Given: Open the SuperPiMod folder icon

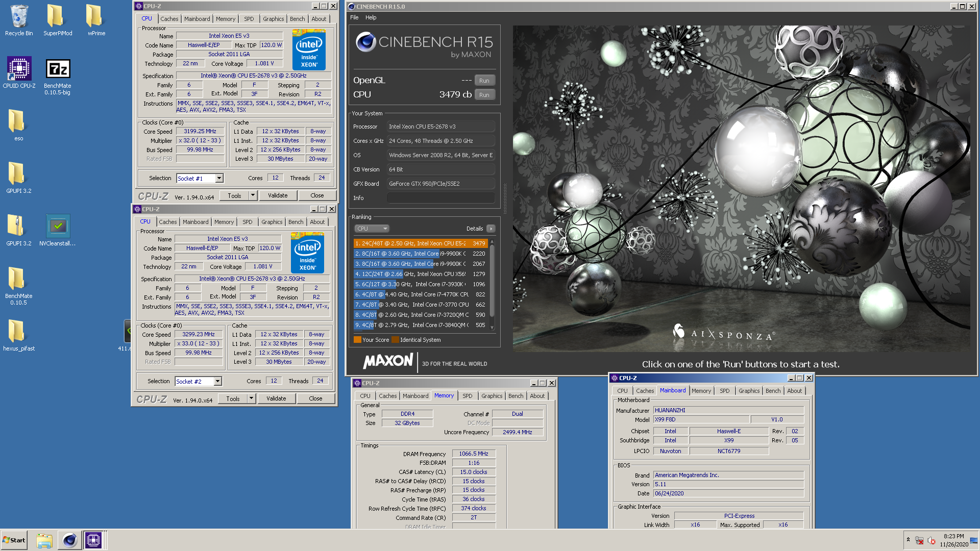Looking at the screenshot, I should point(58,20).
